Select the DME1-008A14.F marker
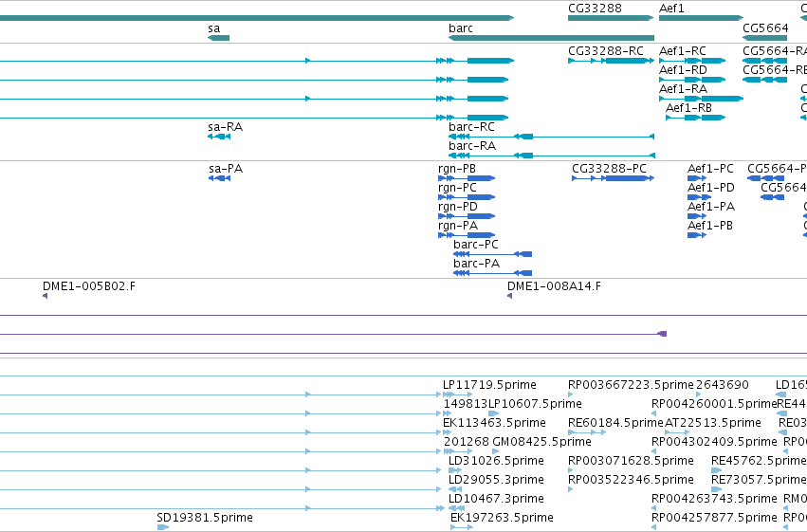The width and height of the screenshot is (807, 532). pos(509,296)
